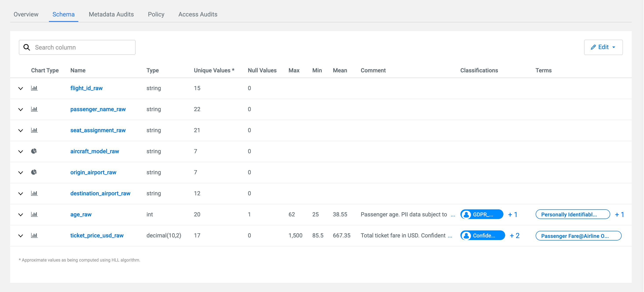
Task: Click bar chart icon for seat_assignment_raw
Action: click(34, 130)
